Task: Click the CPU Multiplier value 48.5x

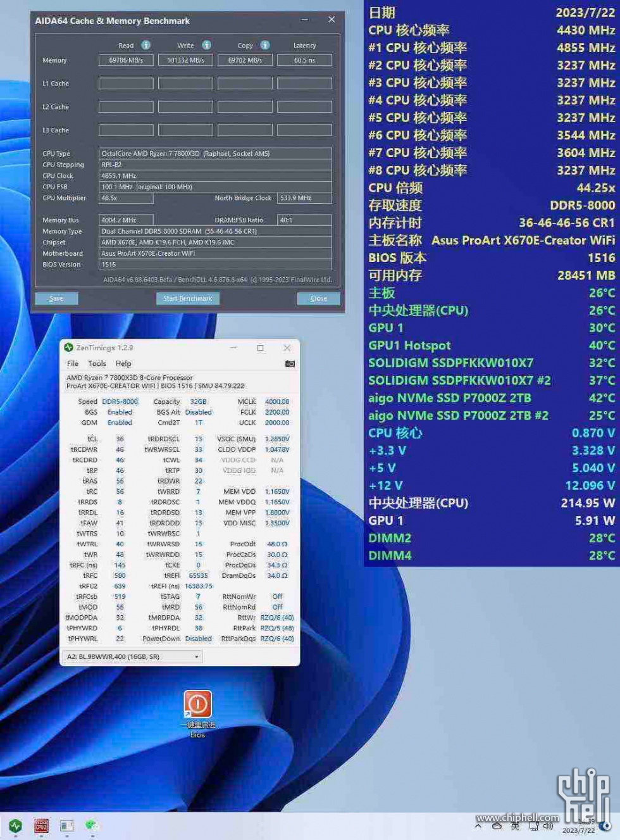Action: point(126,198)
